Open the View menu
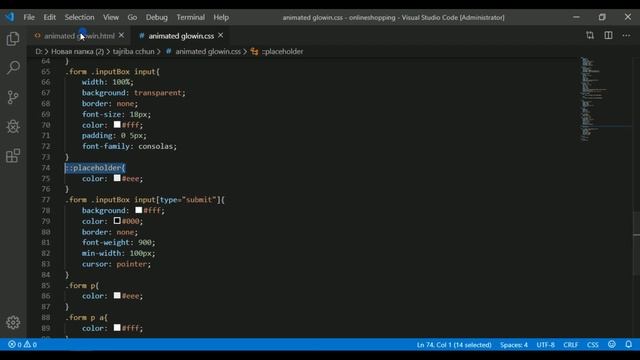 tap(111, 17)
